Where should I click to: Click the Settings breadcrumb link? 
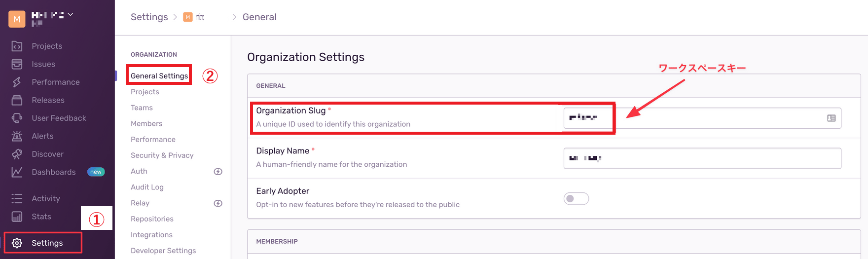coord(149,17)
